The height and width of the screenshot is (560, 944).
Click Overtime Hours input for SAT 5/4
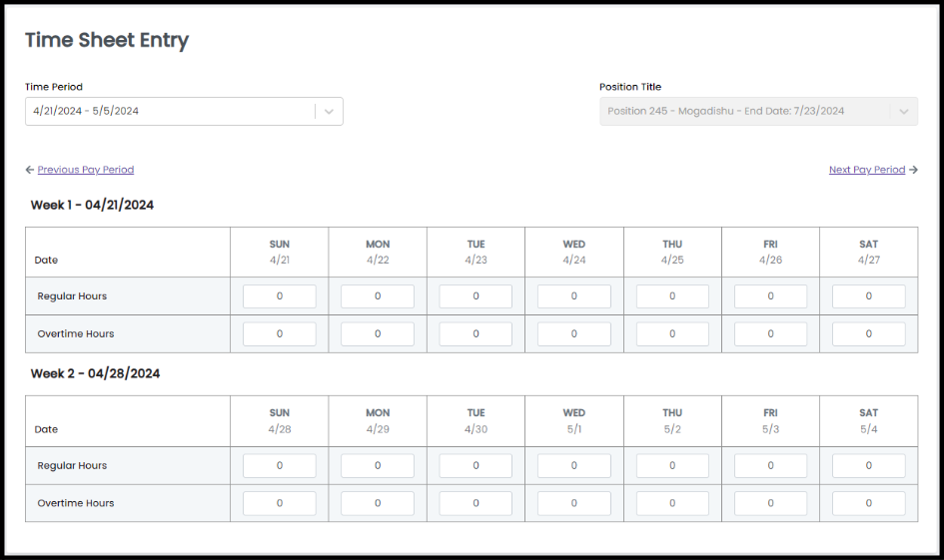(x=869, y=503)
